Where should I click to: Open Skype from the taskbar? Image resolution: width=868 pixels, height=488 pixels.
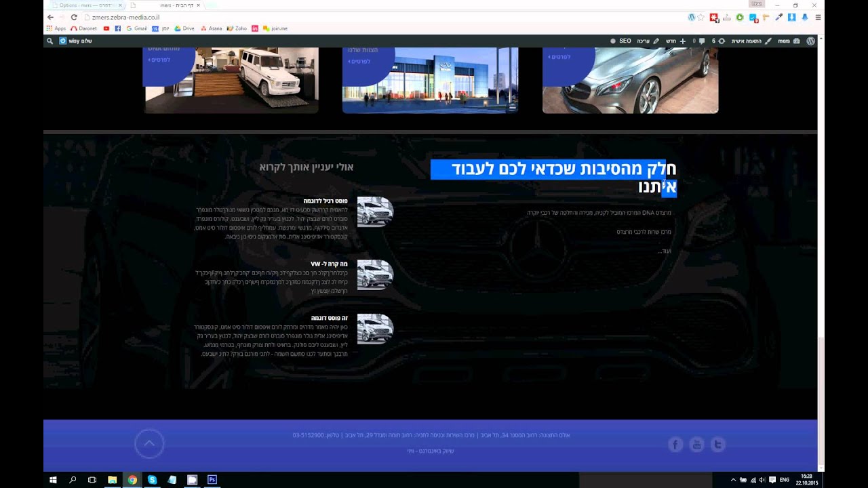point(152,480)
